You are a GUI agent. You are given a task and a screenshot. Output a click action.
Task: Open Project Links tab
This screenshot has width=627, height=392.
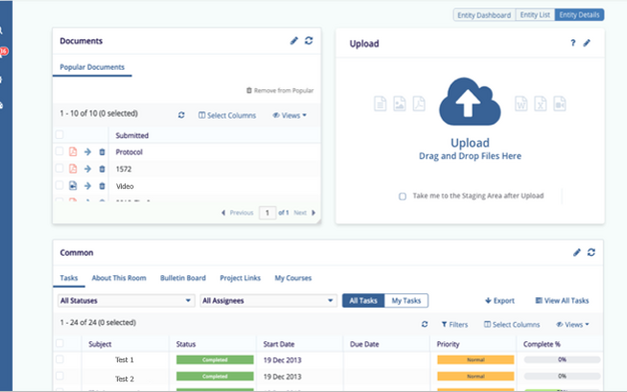pyautogui.click(x=240, y=278)
